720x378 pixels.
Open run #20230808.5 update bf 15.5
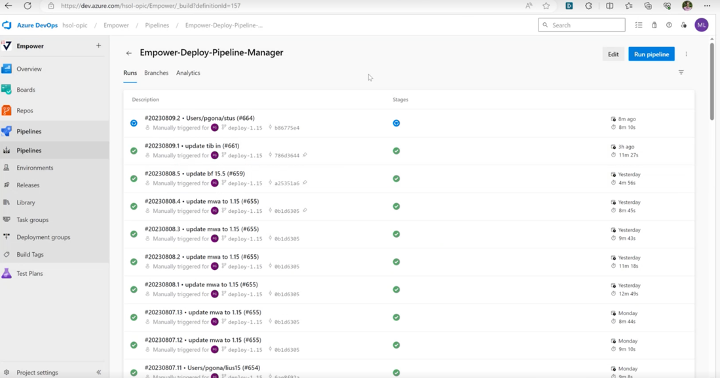(195, 174)
